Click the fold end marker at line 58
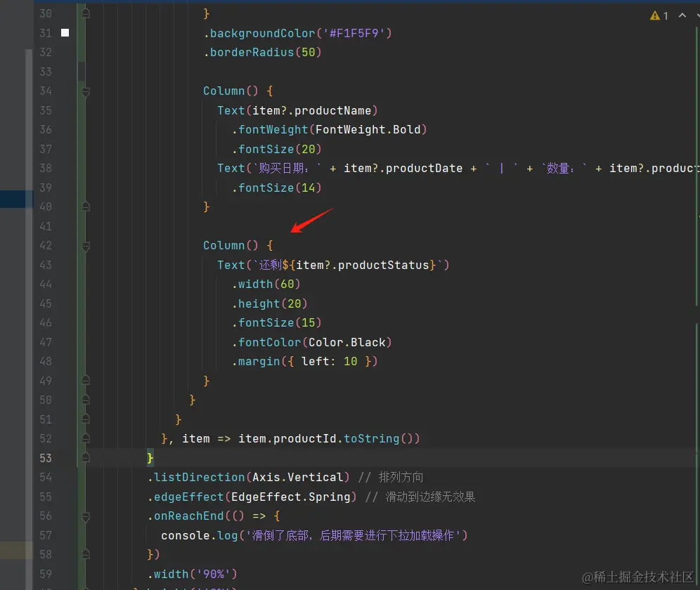Screen dimensions: 700x590 [86, 554]
